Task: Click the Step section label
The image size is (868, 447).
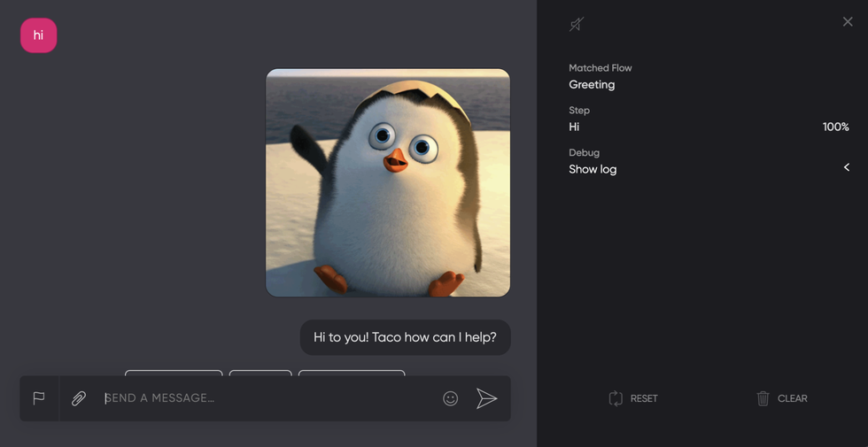Action: pos(579,110)
